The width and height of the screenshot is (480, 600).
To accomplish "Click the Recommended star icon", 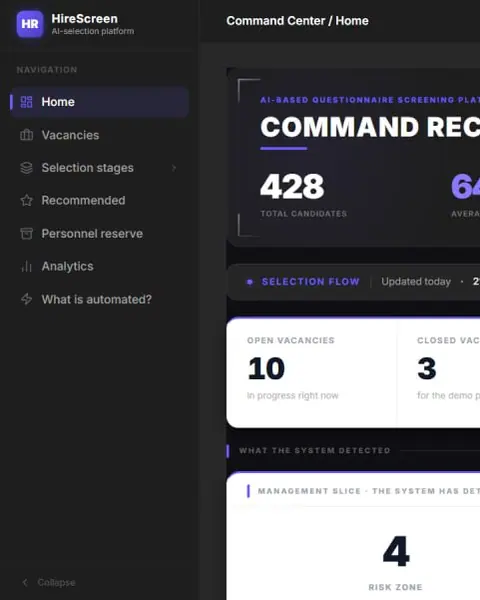I will (26, 201).
